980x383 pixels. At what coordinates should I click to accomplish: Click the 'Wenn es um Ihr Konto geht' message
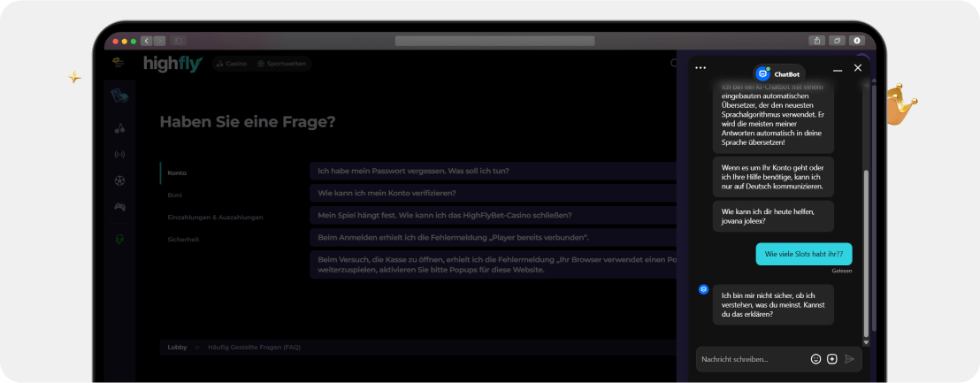(773, 177)
